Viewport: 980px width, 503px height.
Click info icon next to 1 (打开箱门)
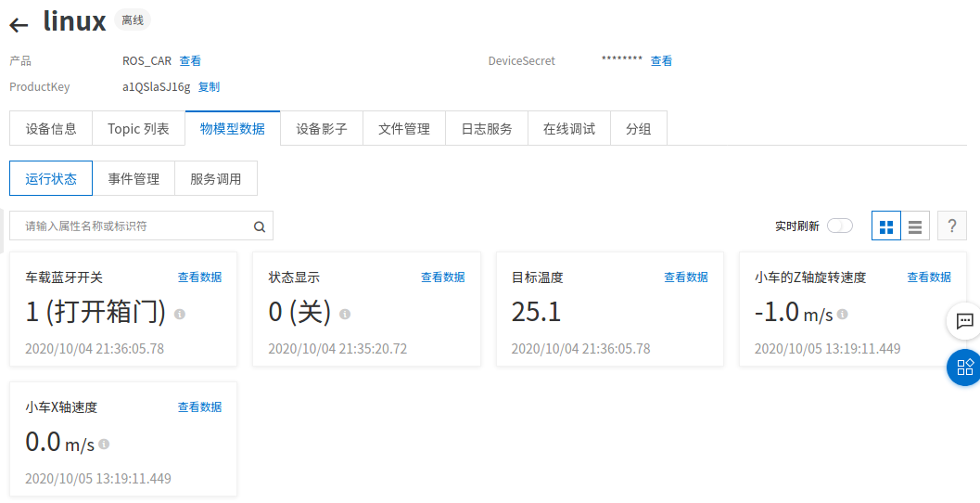click(179, 314)
